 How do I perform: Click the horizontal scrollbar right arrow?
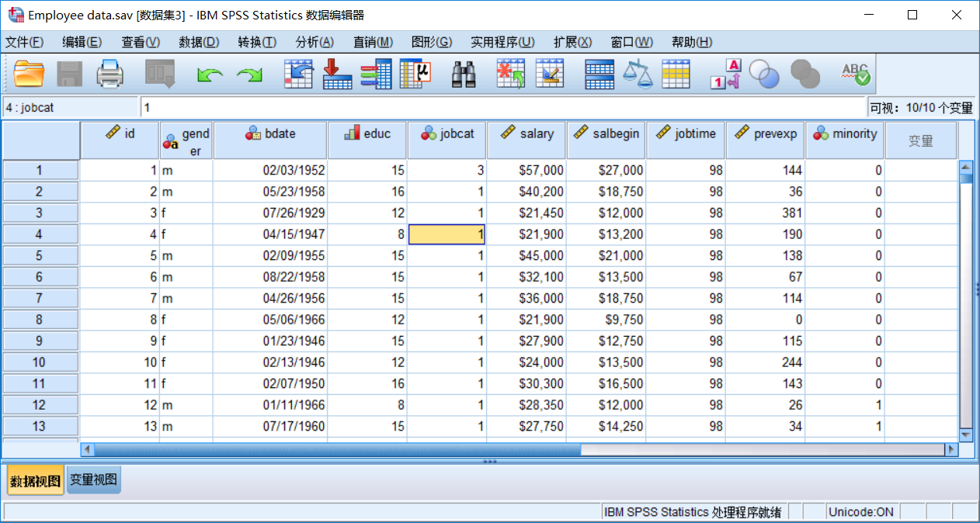950,449
